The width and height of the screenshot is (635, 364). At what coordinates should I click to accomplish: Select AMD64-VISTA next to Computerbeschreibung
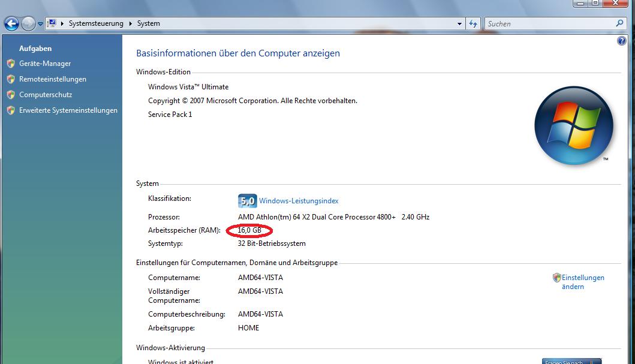click(260, 314)
